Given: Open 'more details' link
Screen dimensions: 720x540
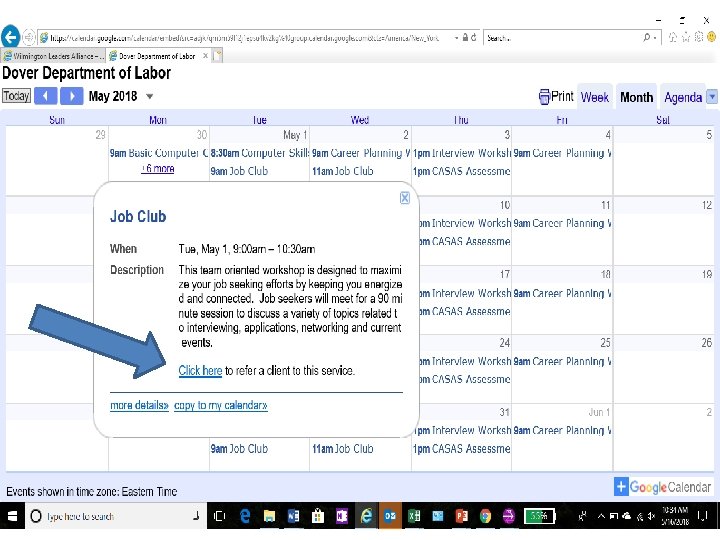Looking at the screenshot, I should coord(139,405).
